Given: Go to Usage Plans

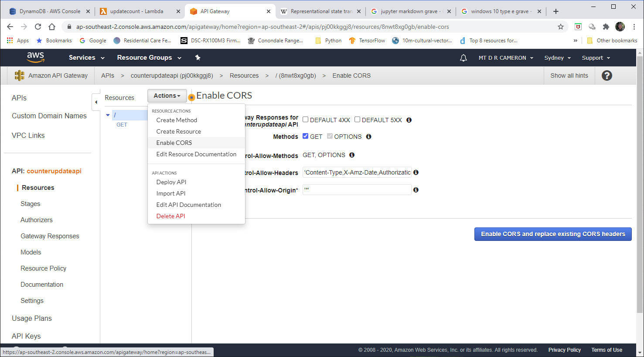Looking at the screenshot, I should coord(32,318).
